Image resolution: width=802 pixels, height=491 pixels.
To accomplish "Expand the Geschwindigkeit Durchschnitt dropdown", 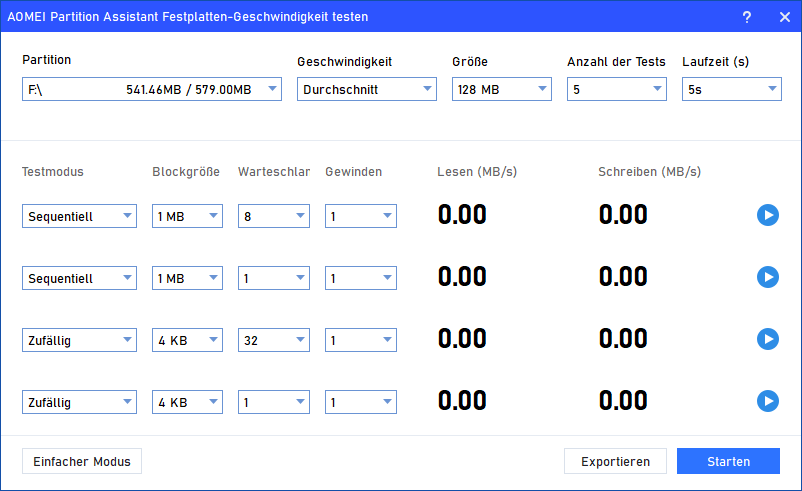I will coord(366,90).
